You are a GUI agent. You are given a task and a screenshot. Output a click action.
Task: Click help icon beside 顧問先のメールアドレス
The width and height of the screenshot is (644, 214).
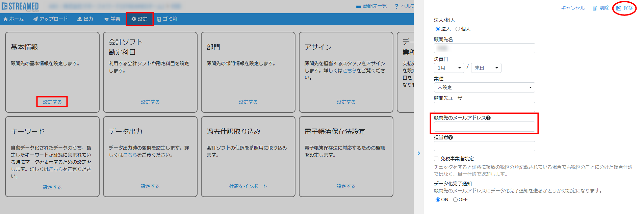coord(488,118)
